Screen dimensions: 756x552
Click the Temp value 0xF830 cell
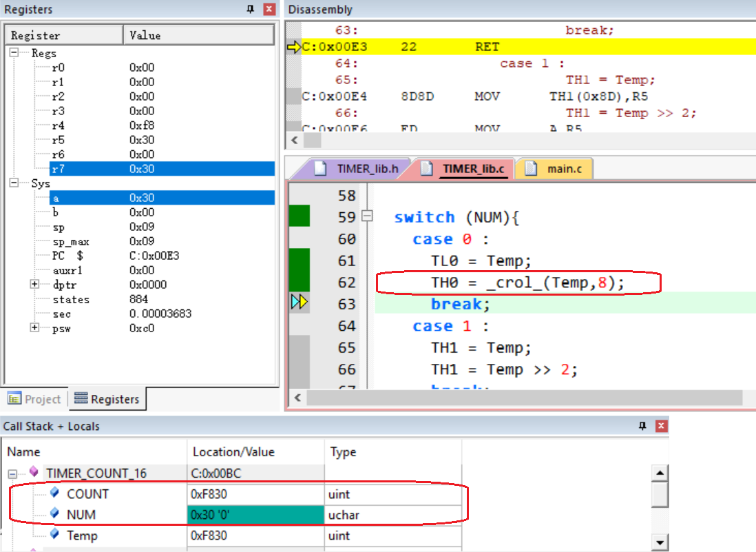click(x=255, y=535)
